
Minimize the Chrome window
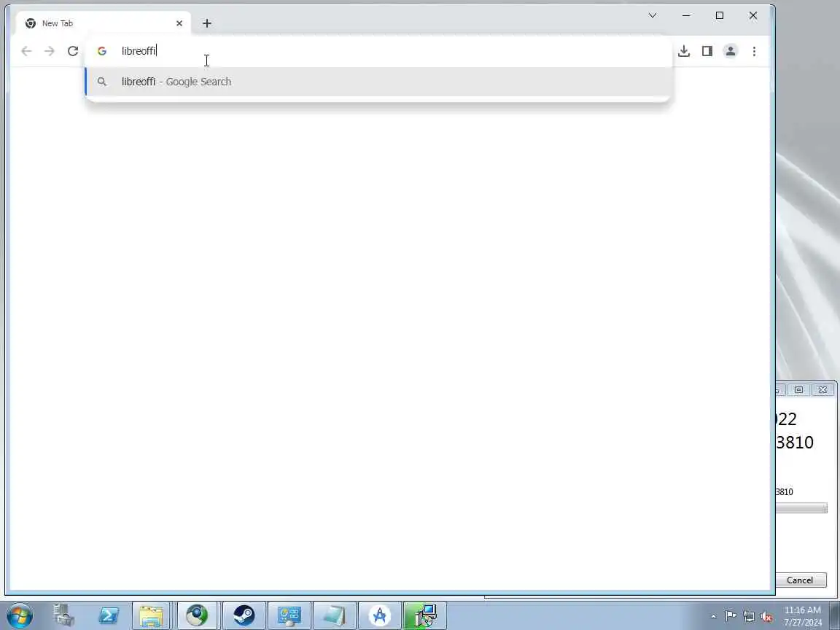685,15
